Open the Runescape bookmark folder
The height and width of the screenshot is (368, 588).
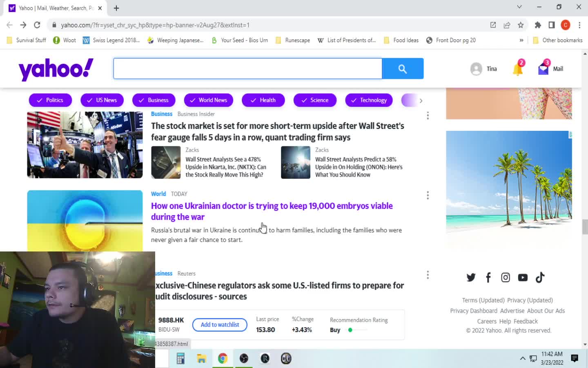coord(293,40)
